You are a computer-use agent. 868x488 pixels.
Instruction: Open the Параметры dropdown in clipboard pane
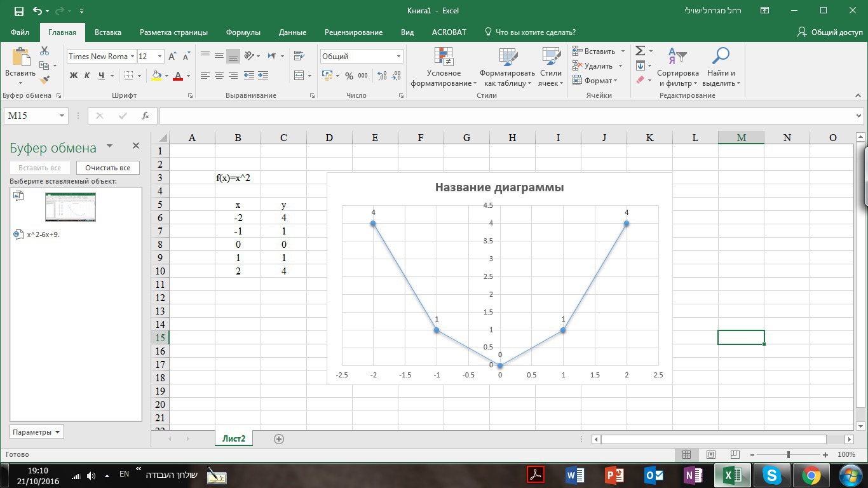pyautogui.click(x=37, y=432)
